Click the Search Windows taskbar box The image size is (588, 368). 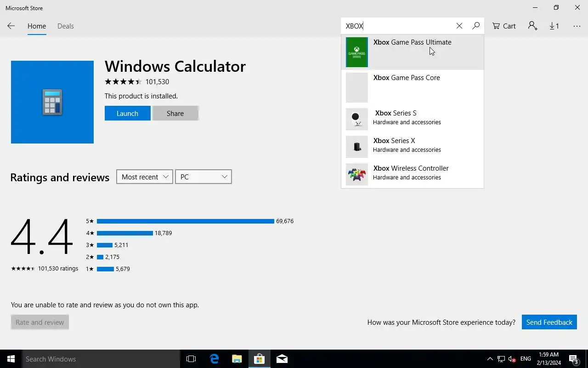click(101, 359)
